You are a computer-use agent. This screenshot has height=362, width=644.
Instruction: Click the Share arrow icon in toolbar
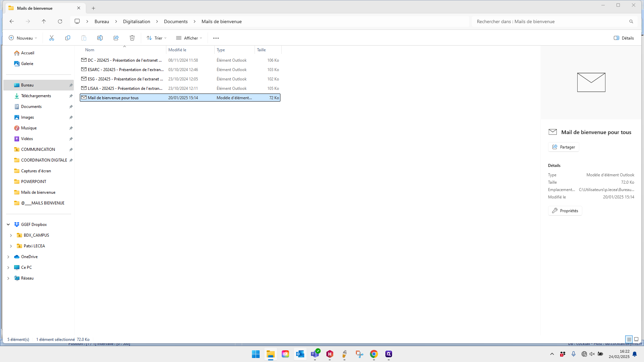(116, 38)
